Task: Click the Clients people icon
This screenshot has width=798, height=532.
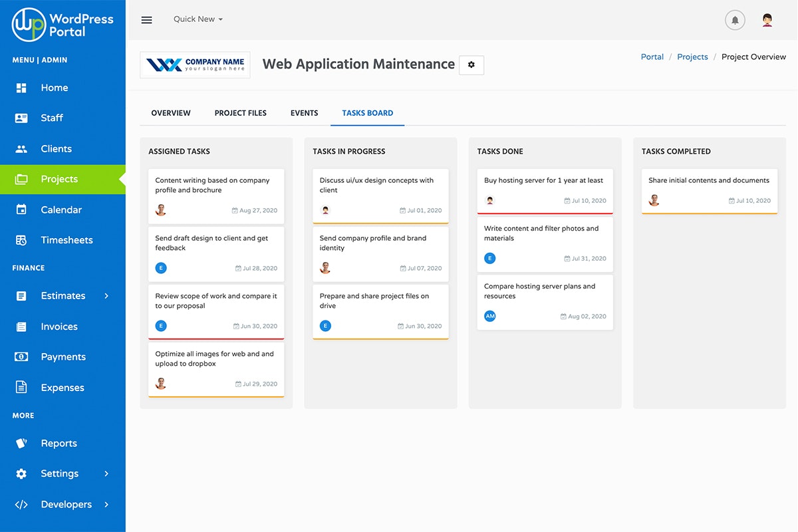Action: (21, 149)
